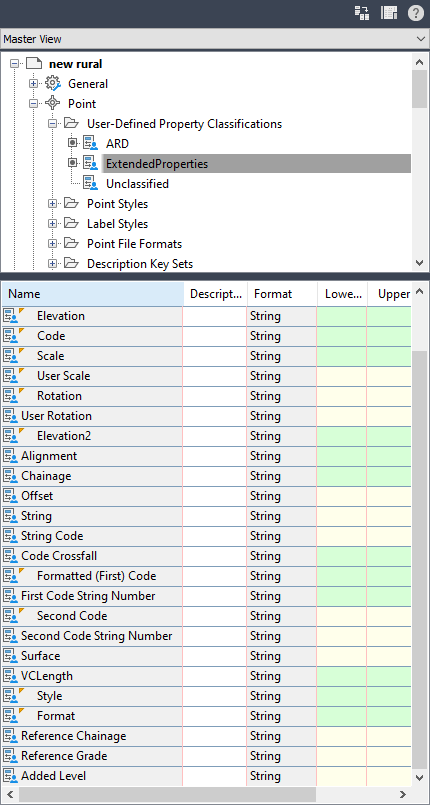Click the tree toggle icon in header
The width and height of the screenshot is (430, 805).
362,13
